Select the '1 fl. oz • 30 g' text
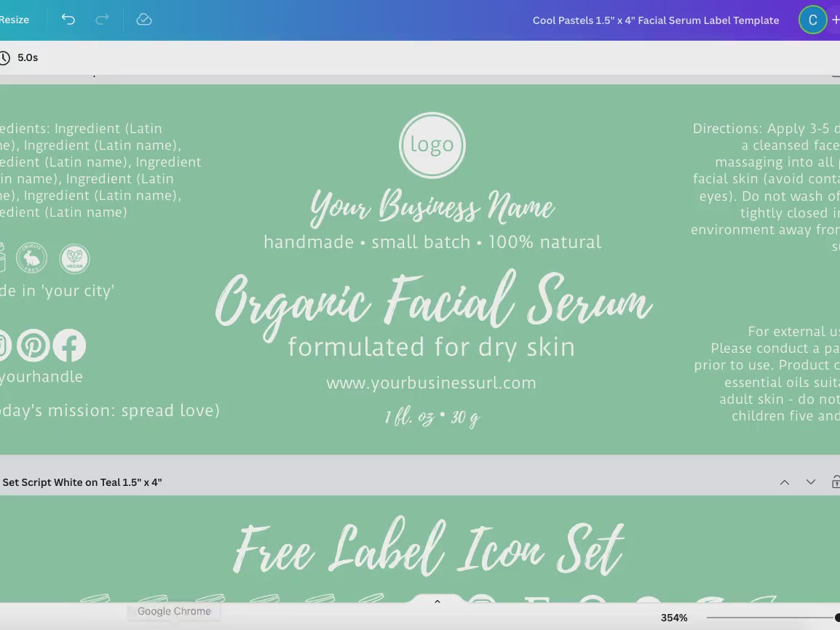The width and height of the screenshot is (840, 630). coord(432,416)
